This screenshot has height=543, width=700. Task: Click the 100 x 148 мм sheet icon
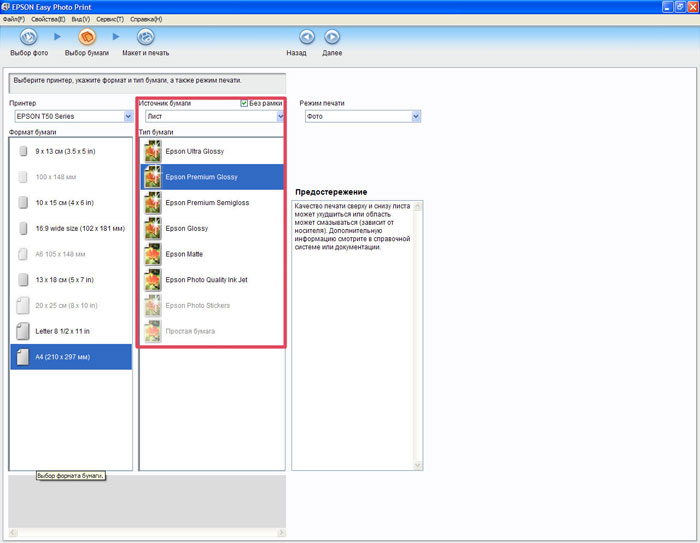pyautogui.click(x=23, y=177)
